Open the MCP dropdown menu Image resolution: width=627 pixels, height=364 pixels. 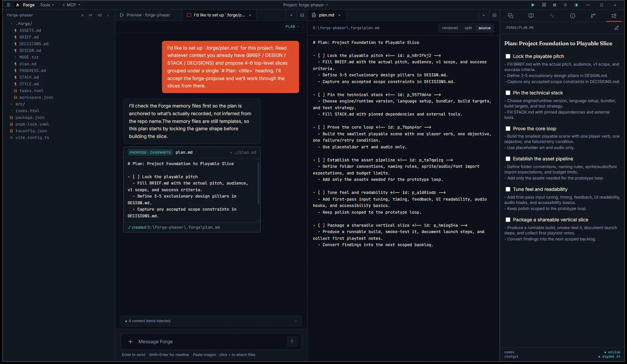71,5
